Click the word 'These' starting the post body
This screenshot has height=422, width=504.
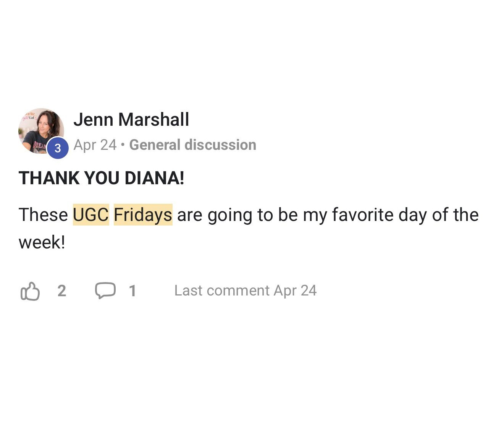pos(43,214)
